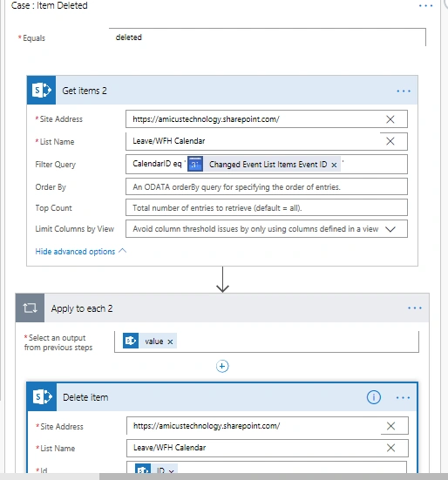Click horizontal scrollbar at bottom
Viewport: 448px width, 480px height.
coord(273,477)
